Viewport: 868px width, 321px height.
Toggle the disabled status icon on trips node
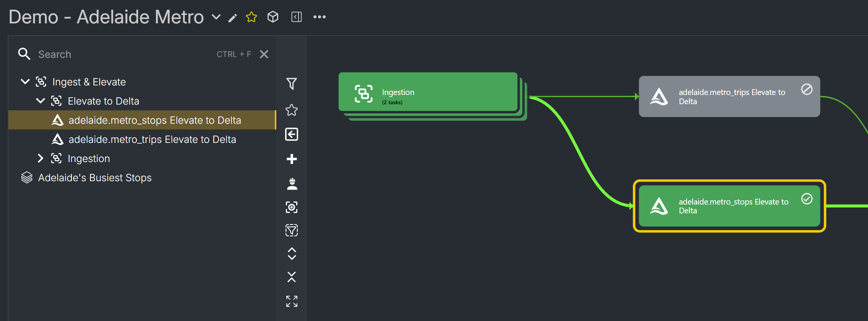click(807, 90)
